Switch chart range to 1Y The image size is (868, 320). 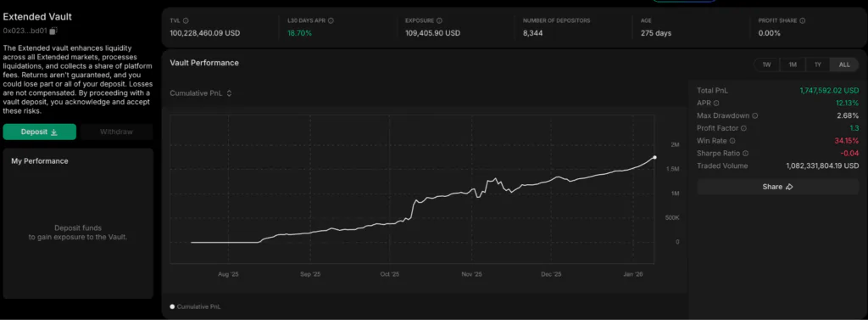[818, 65]
